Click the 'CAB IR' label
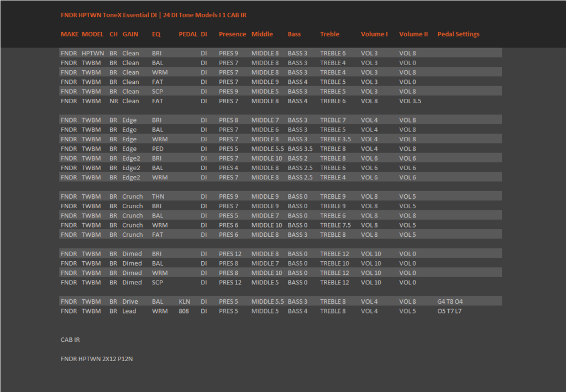The height and width of the screenshot is (392, 566). point(70,340)
